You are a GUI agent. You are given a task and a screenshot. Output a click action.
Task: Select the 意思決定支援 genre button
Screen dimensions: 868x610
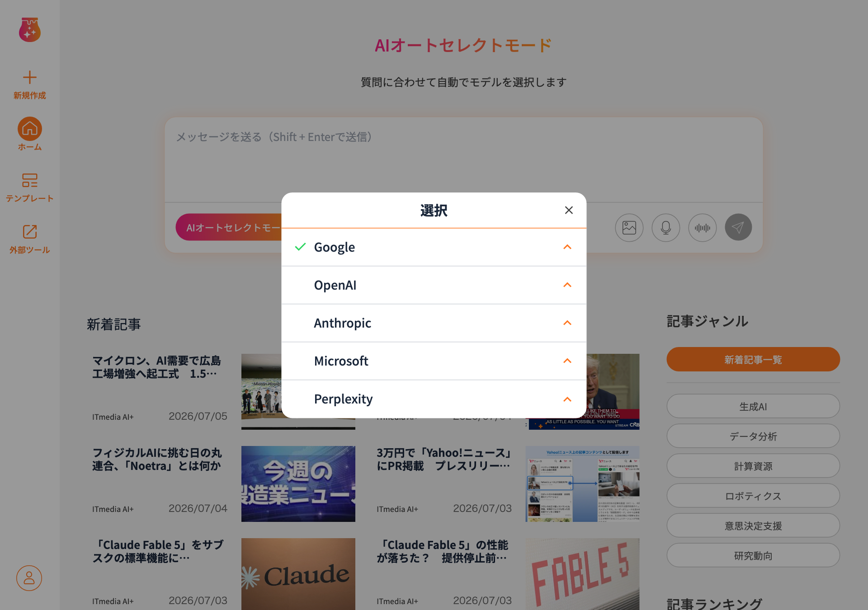point(753,526)
